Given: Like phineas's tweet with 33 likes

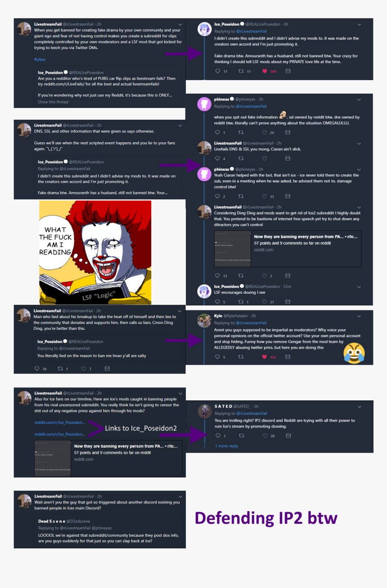Looking at the screenshot, I should 265,196.
